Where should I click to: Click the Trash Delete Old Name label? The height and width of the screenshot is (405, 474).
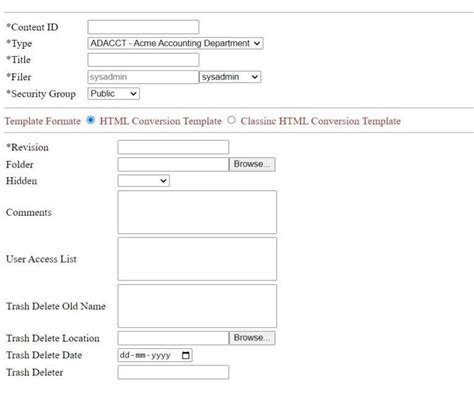56,306
